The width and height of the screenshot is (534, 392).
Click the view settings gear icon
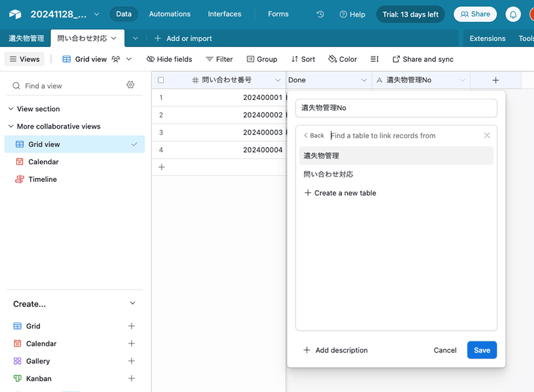click(x=130, y=85)
